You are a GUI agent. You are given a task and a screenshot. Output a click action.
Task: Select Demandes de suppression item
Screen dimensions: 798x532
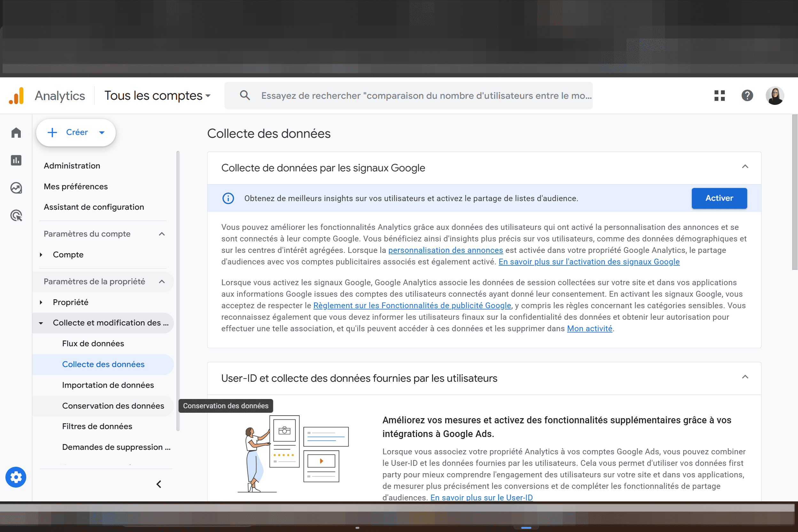coord(103,447)
